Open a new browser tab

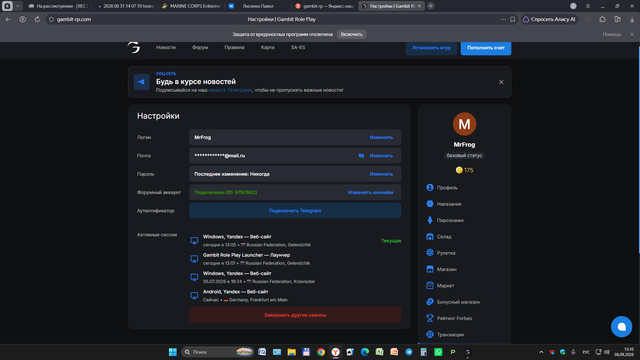click(431, 6)
